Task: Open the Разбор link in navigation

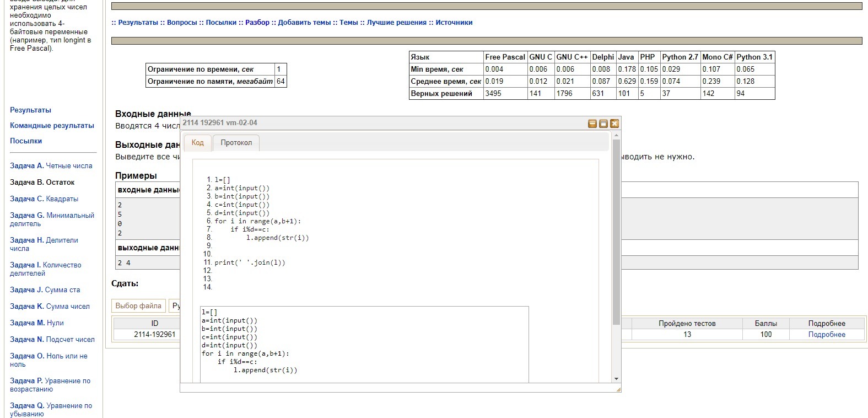Action: [x=257, y=23]
